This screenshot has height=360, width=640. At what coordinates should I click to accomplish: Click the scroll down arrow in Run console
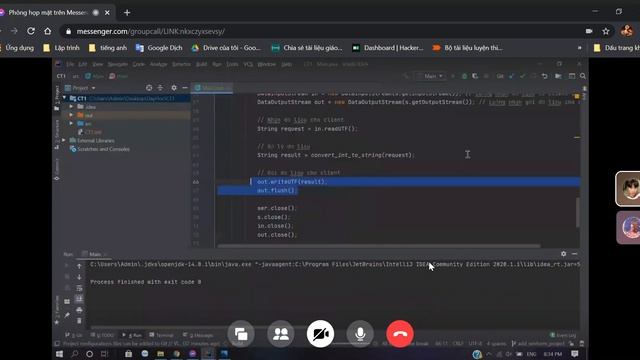pyautogui.click(x=79, y=277)
